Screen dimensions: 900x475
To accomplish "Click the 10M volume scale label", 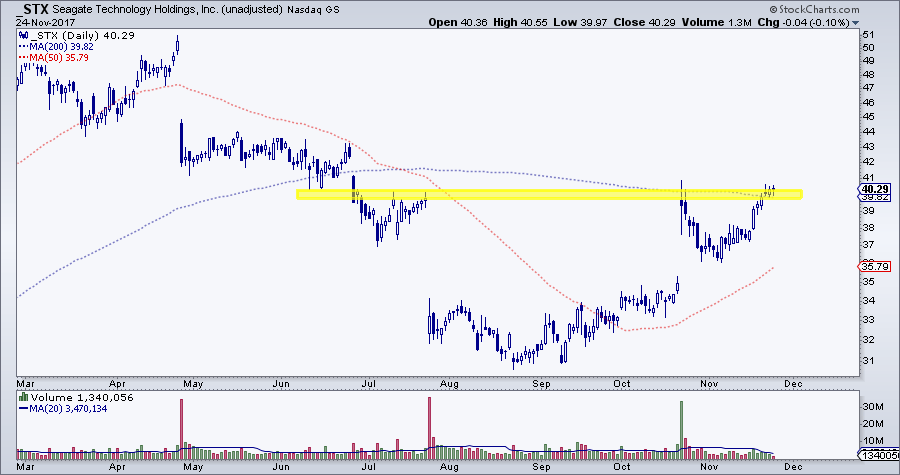I will (872, 441).
